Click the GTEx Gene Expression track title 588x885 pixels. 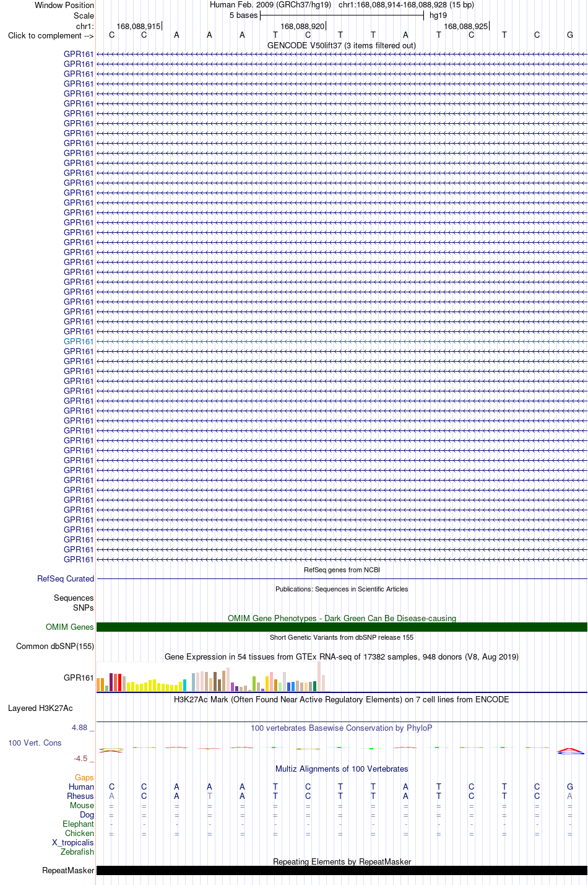click(x=342, y=656)
